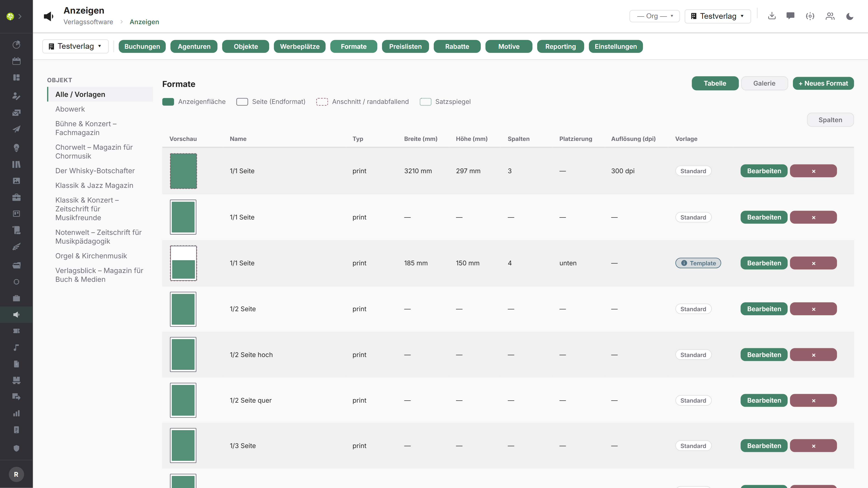
Task: Delete the 1/2 Seite quer format
Action: point(813,401)
